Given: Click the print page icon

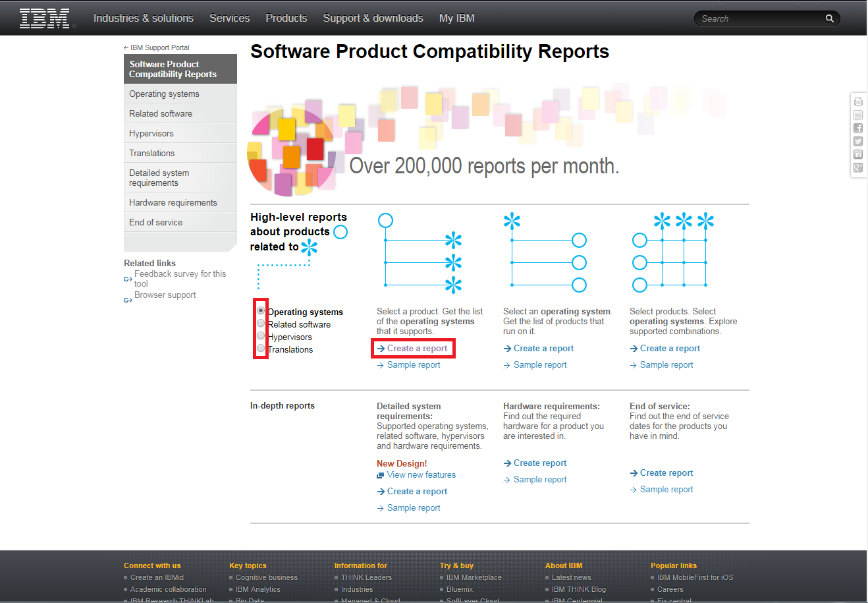Looking at the screenshot, I should coord(858,101).
